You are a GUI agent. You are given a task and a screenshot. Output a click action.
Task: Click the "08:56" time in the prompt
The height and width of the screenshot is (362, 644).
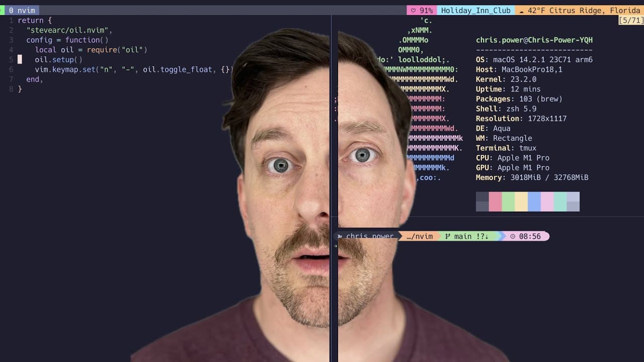click(530, 236)
